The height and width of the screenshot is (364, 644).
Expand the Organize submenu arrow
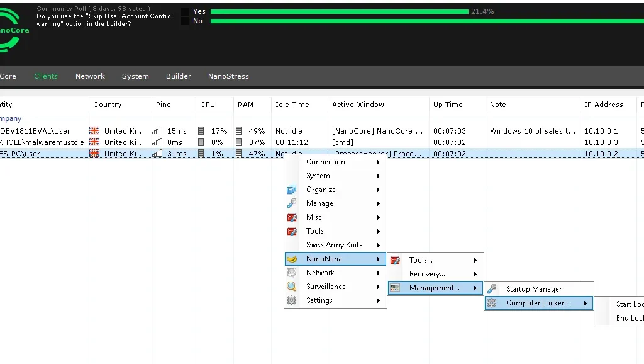379,190
